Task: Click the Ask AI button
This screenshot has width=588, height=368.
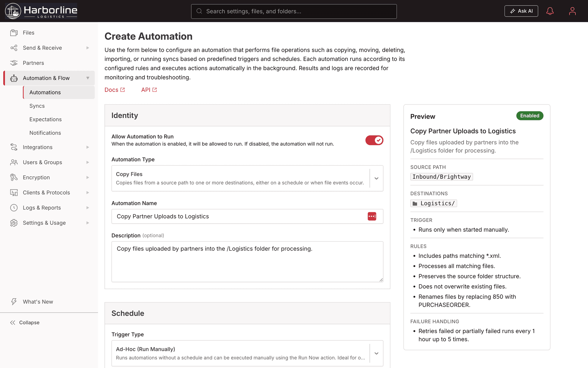Action: (x=521, y=11)
